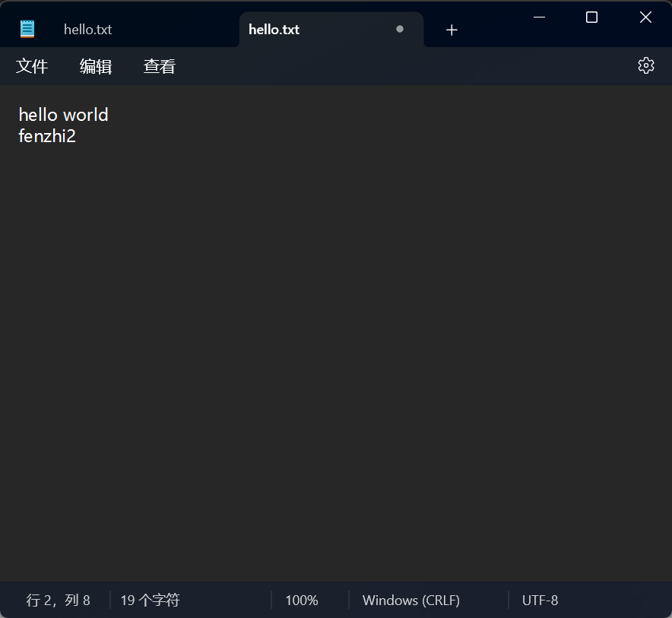Click the Notepad app icon in title bar
This screenshot has width=672, height=618.
[27, 29]
